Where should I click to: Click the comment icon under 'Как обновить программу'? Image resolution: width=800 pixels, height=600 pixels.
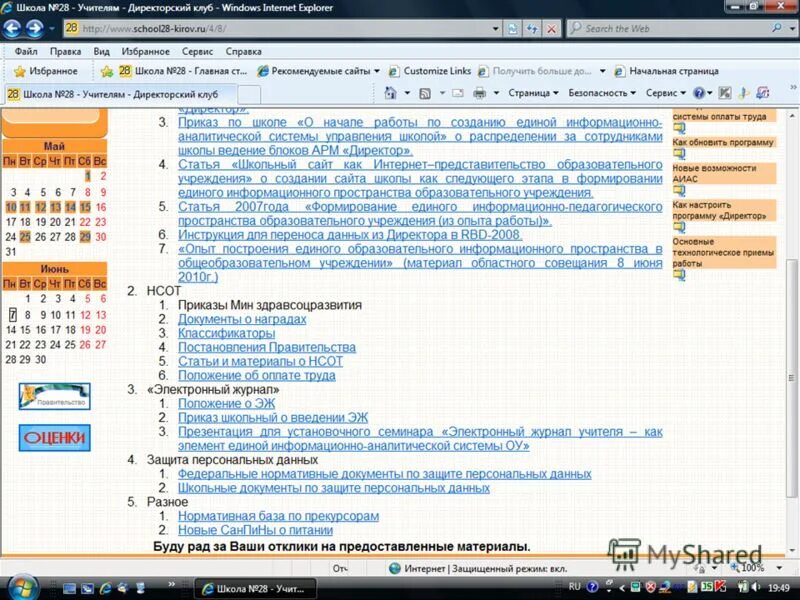coord(679,154)
